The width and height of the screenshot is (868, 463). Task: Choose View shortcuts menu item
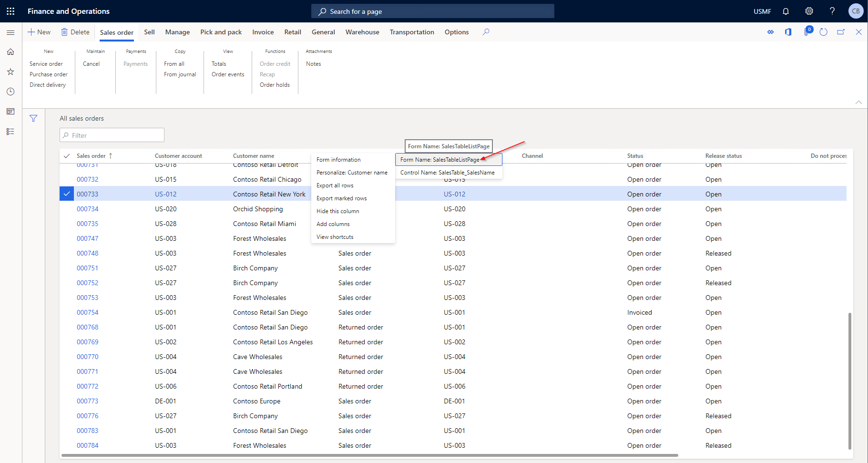click(x=353, y=237)
